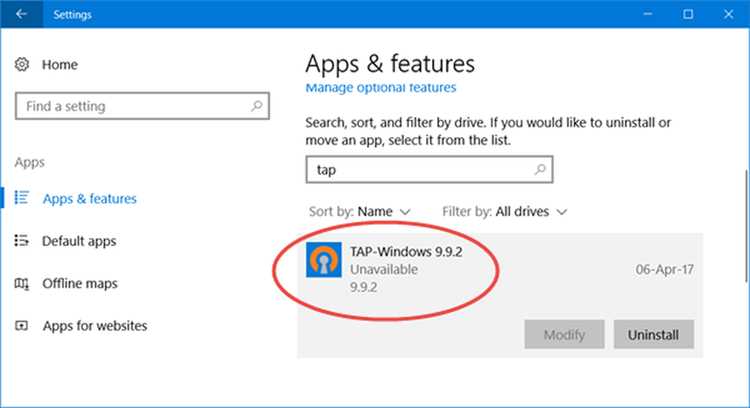The height and width of the screenshot is (408, 750).
Task: Select the Apps & features list icon
Action: (22, 198)
